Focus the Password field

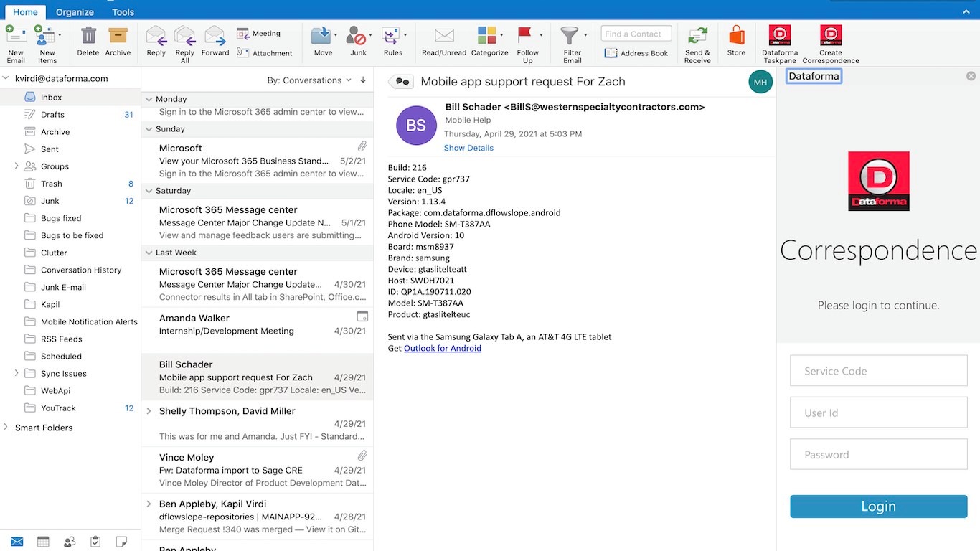coord(879,454)
